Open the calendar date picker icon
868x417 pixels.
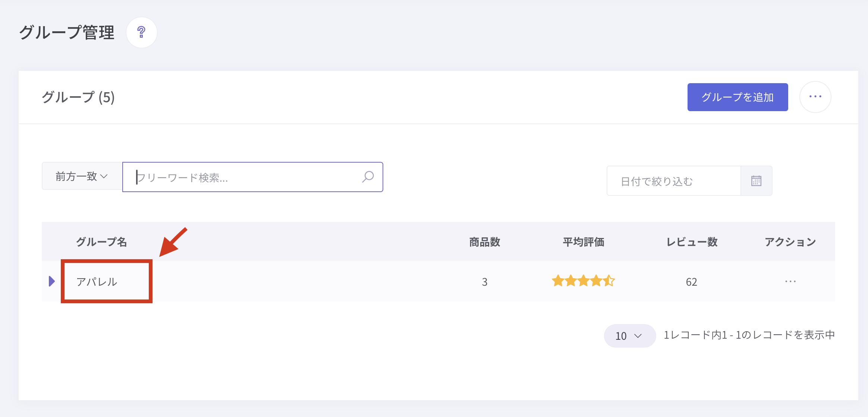756,181
